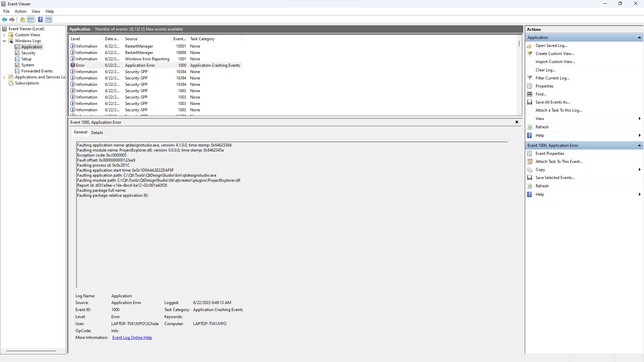Select the Application log in tree

click(x=32, y=47)
